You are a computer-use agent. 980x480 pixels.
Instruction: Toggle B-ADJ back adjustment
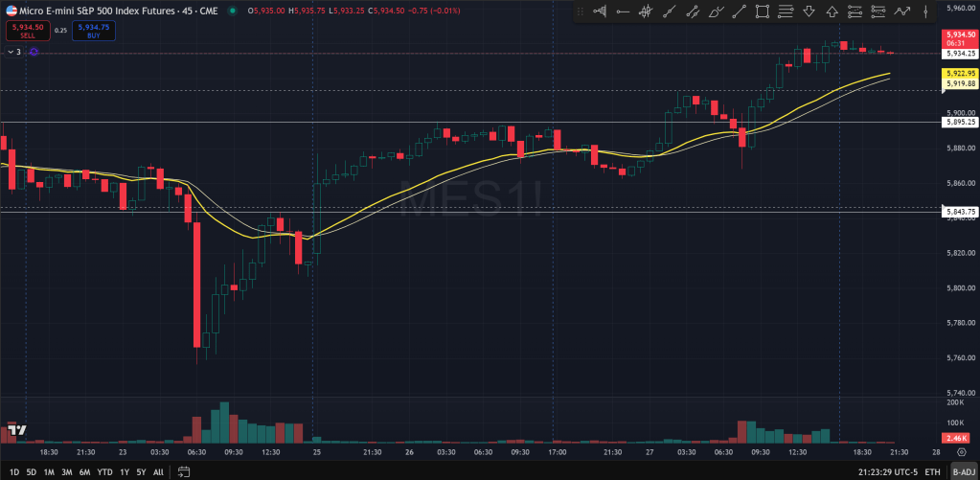tap(963, 471)
